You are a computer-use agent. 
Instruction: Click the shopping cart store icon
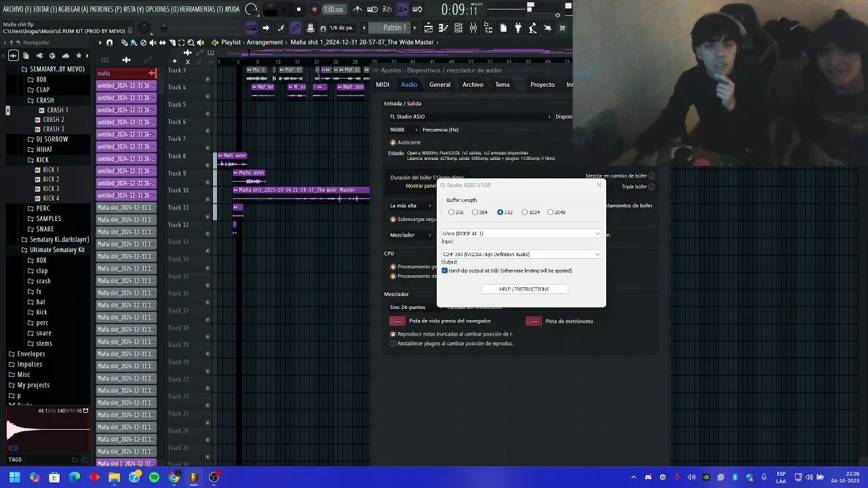click(562, 28)
